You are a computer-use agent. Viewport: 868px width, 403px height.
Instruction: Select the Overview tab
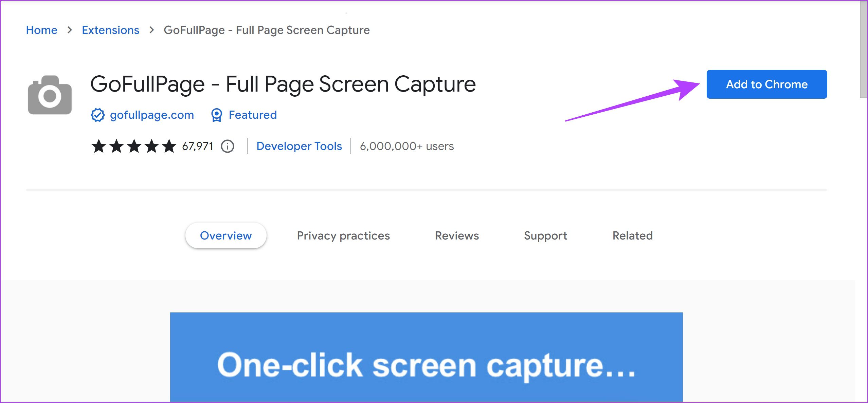[226, 235]
